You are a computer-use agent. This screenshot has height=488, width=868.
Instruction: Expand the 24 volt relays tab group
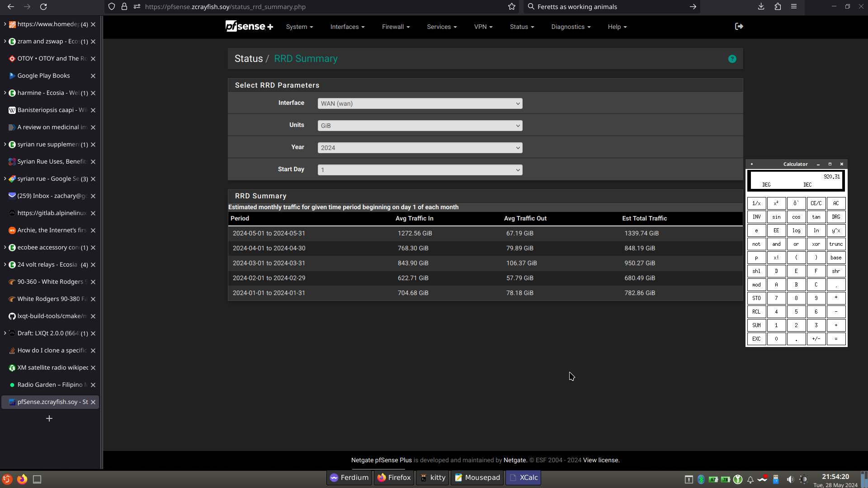5,264
